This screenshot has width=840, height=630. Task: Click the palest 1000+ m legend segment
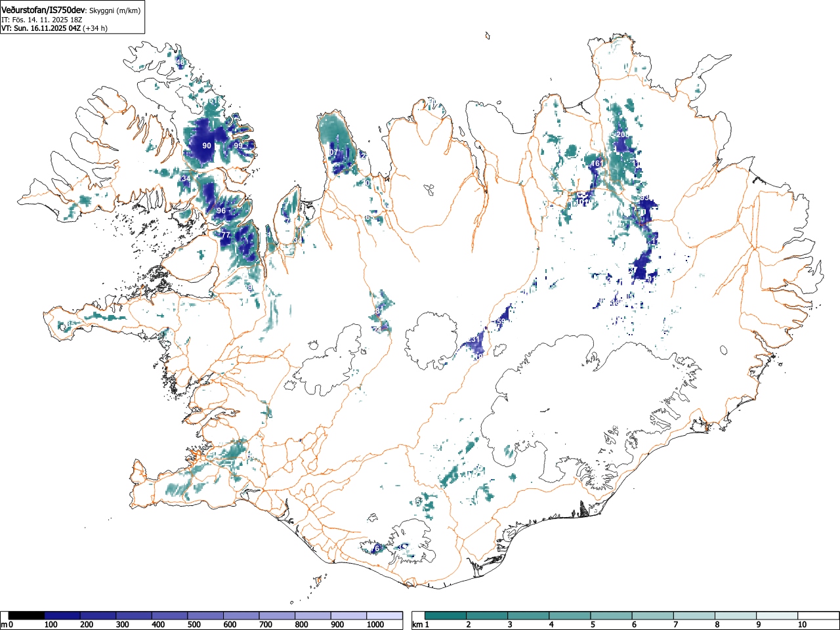(x=385, y=616)
